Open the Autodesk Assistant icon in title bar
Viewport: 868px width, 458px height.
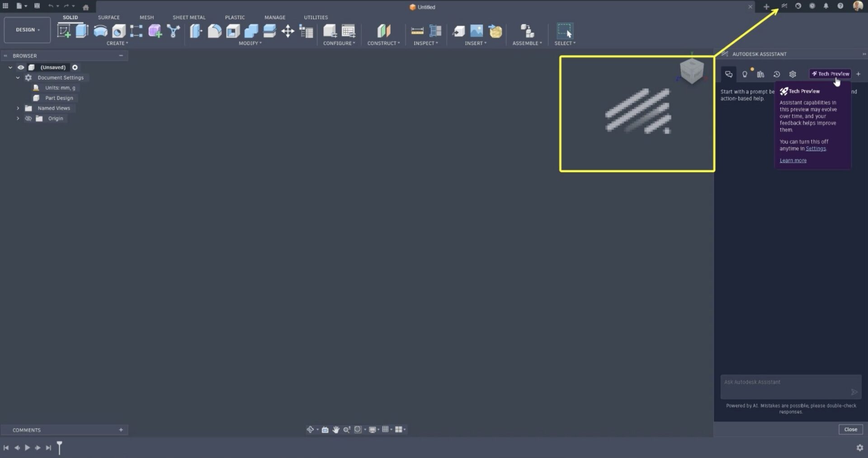(x=784, y=6)
